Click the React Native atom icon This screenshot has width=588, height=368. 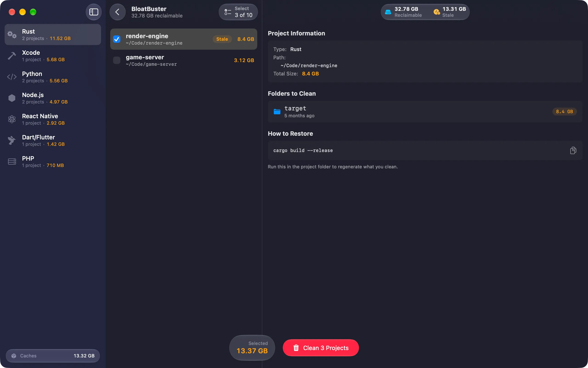(12, 119)
